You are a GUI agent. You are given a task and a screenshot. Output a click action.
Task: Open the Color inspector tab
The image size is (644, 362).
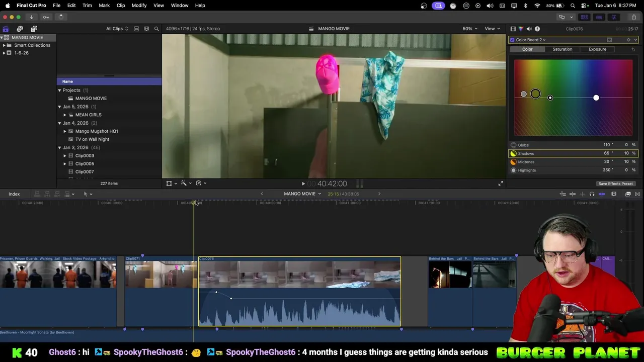click(521, 29)
